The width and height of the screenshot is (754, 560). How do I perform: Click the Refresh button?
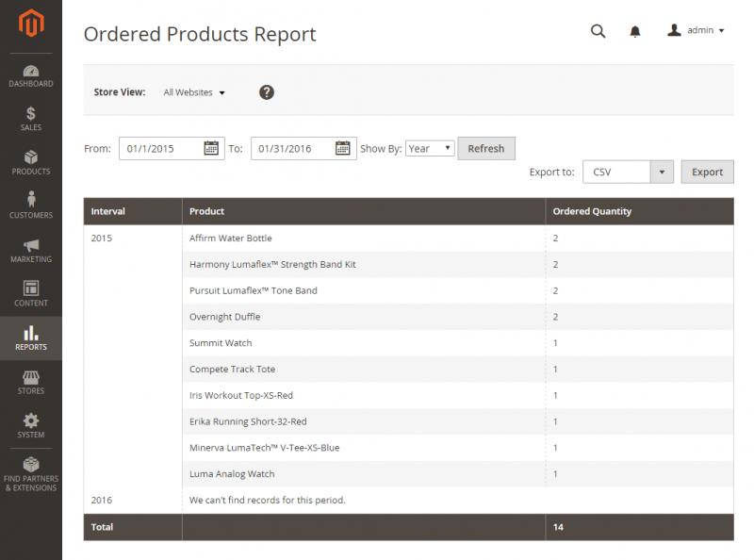(486, 148)
